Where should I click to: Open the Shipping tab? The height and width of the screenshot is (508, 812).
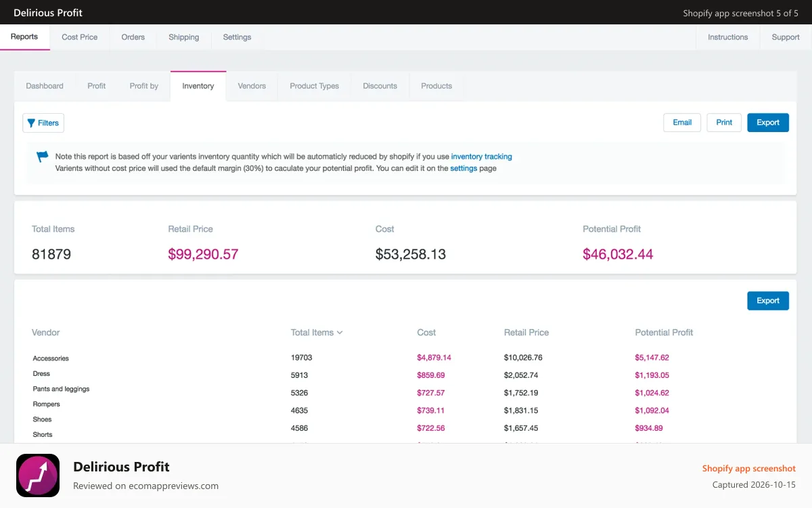tap(184, 37)
